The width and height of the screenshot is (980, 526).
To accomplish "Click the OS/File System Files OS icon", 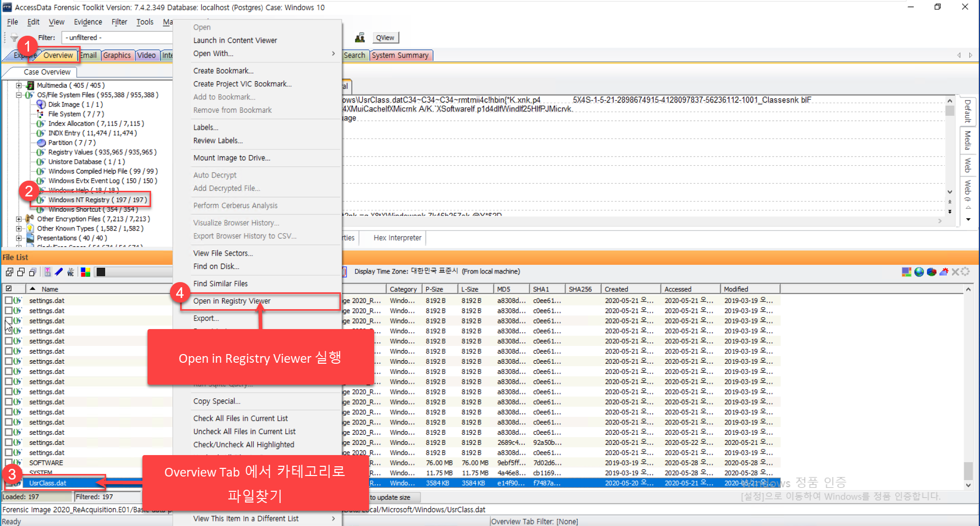I will (30, 95).
